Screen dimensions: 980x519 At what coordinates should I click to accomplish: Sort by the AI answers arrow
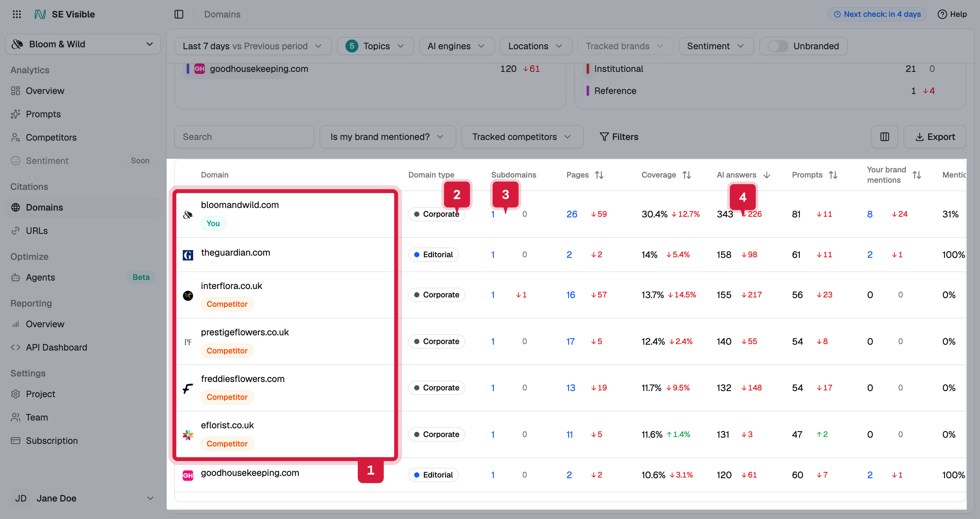766,175
